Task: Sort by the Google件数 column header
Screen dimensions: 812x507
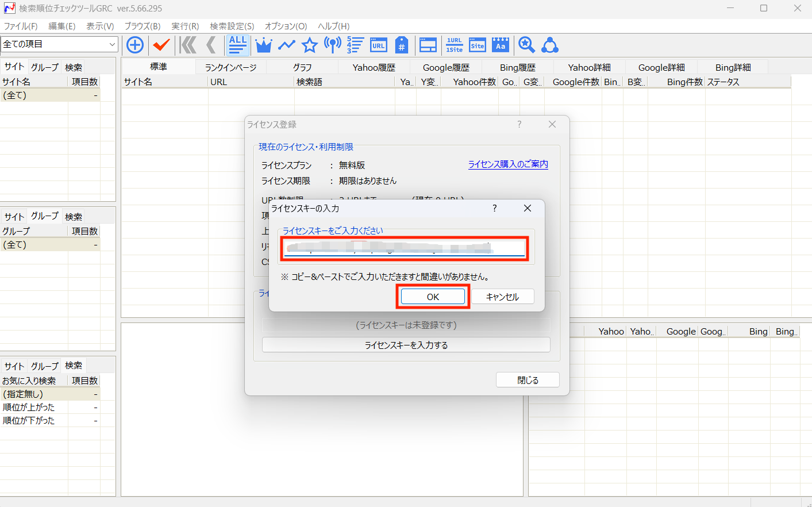Action: 573,82
